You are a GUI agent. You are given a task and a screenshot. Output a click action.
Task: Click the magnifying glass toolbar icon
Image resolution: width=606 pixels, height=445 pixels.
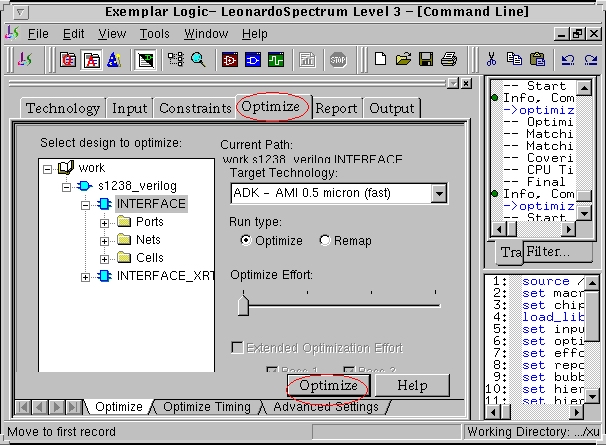click(198, 60)
